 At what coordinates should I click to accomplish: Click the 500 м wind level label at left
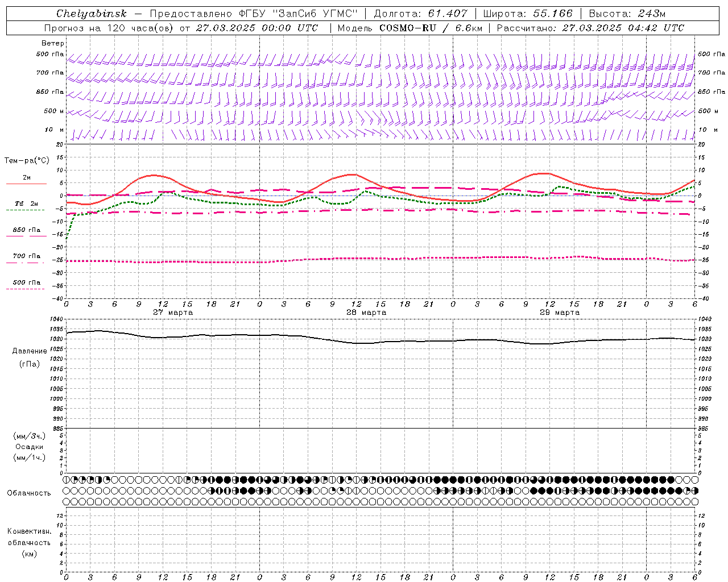point(53,111)
